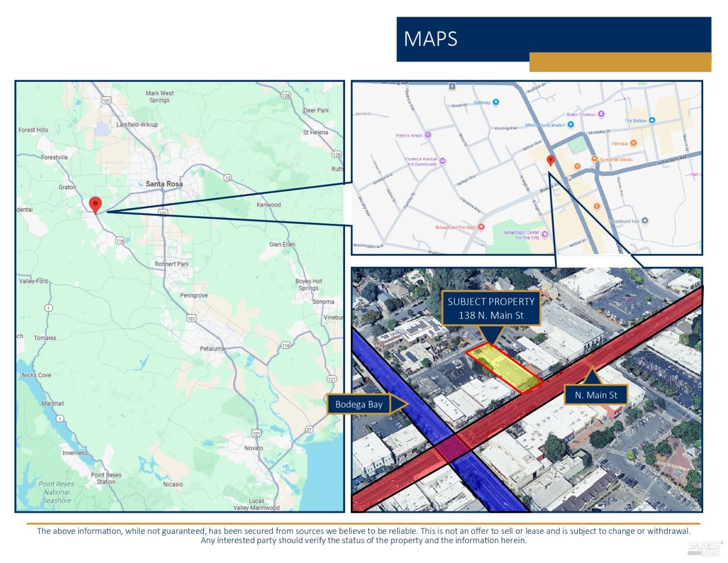Click the Santa Rosa city label

click(164, 184)
